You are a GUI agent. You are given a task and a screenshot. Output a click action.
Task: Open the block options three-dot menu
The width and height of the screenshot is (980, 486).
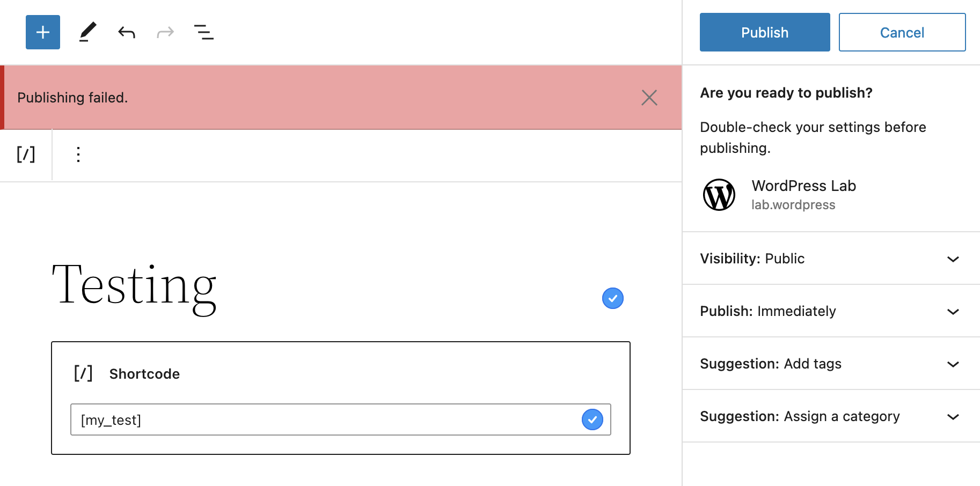[x=78, y=154]
